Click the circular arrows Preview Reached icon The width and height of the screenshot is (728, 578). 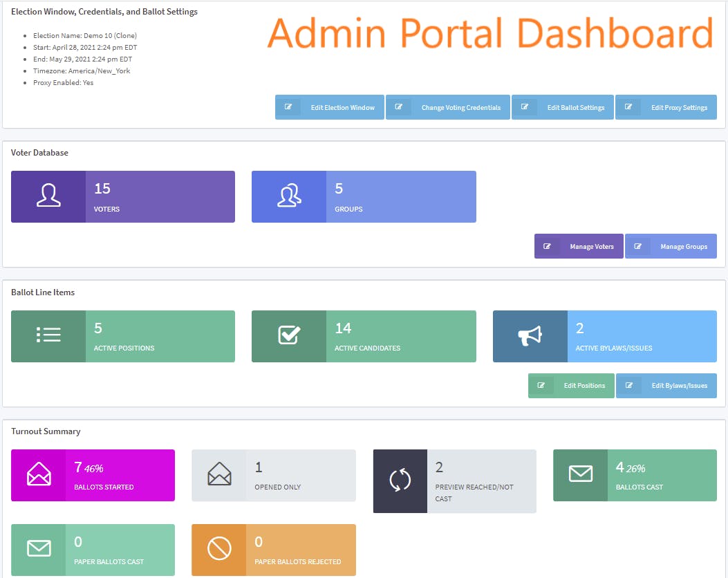tap(400, 480)
